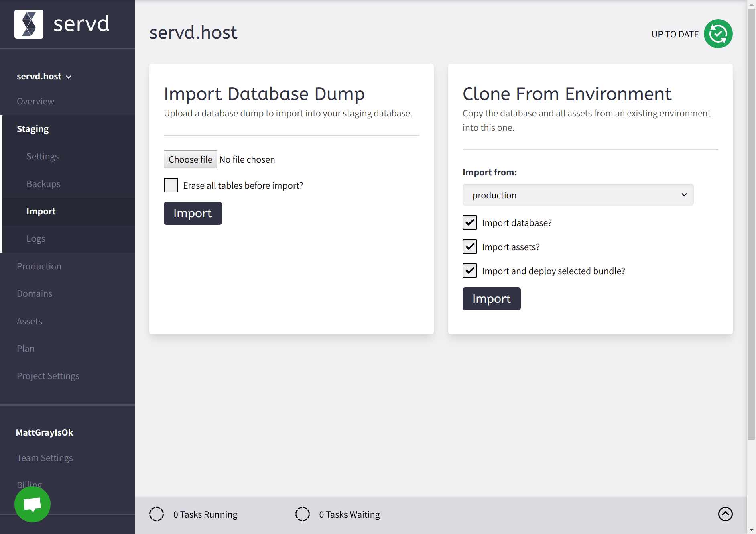756x534 pixels.
Task: Open the Assets page
Action: tap(29, 321)
